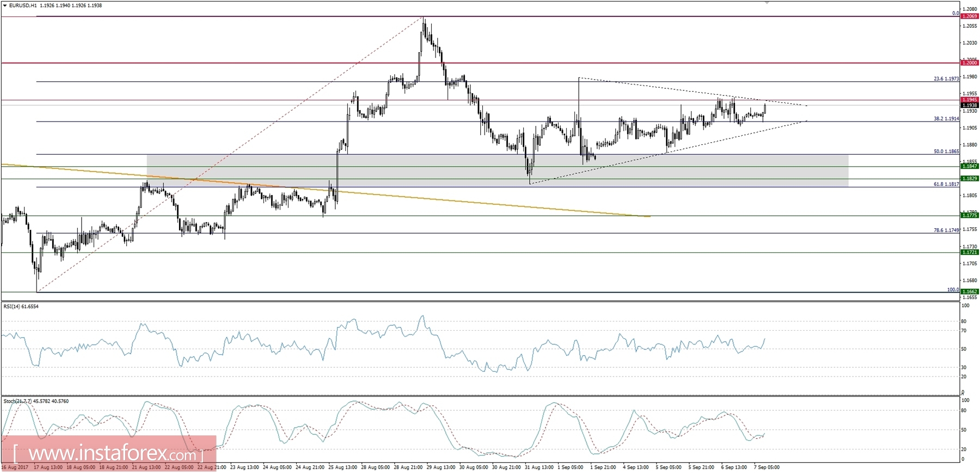Click the 25 Aug 13:00 time label
The width and height of the screenshot is (980, 473).
click(343, 467)
